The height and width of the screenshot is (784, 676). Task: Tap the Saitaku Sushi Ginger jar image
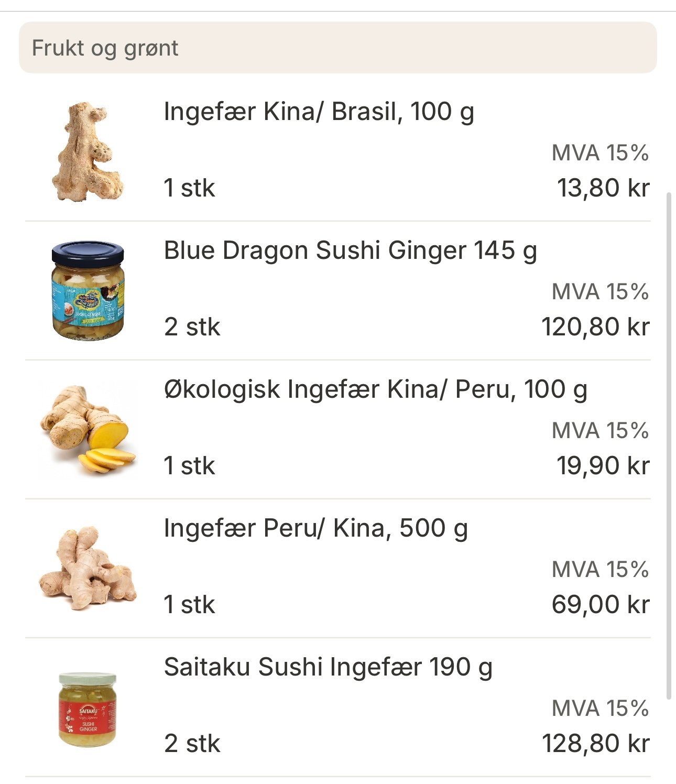click(x=88, y=710)
